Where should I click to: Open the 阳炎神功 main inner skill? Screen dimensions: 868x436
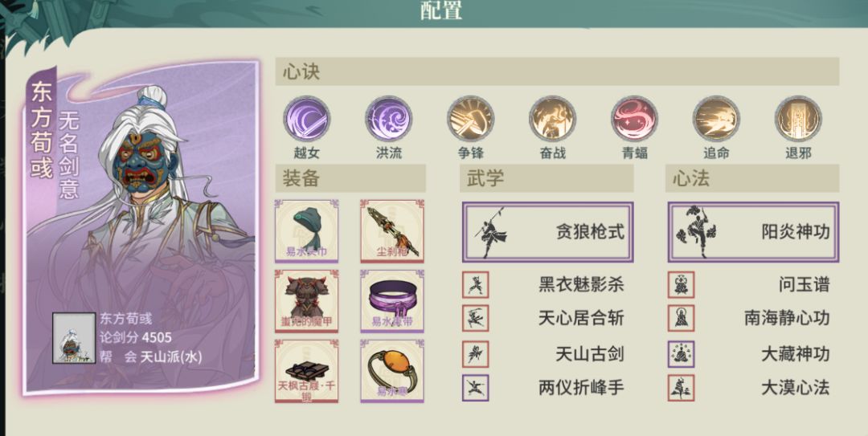pyautogui.click(x=753, y=232)
